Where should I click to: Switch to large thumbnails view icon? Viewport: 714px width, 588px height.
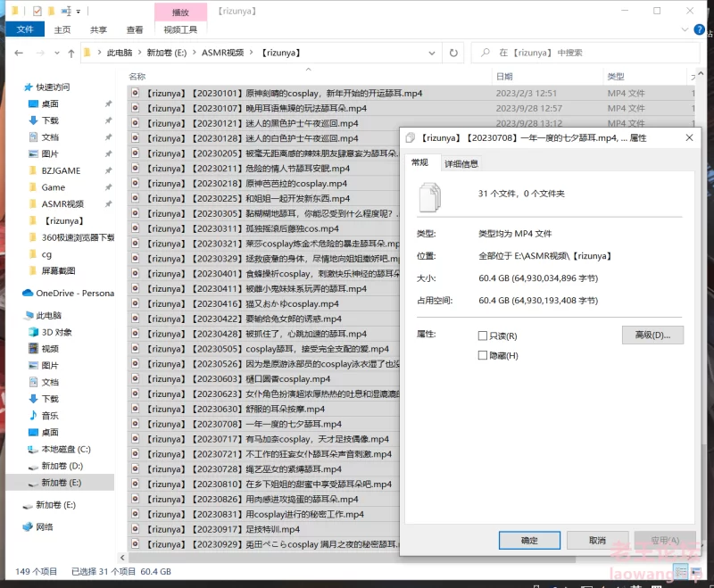coord(696,572)
